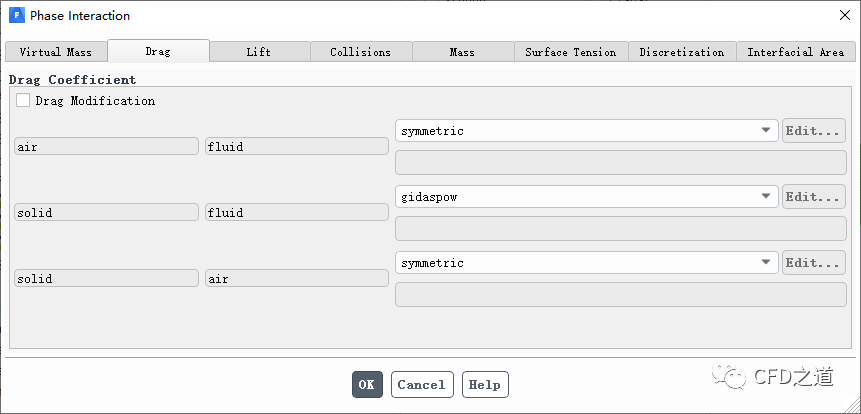Expand the gidaspow drag coefficient dropdown

[586, 197]
